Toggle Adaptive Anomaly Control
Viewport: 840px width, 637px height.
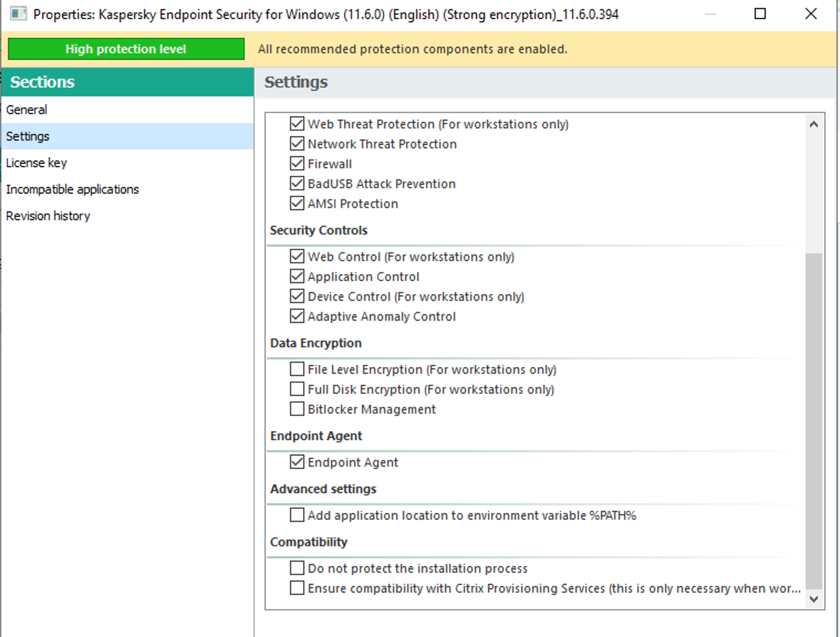tap(297, 316)
